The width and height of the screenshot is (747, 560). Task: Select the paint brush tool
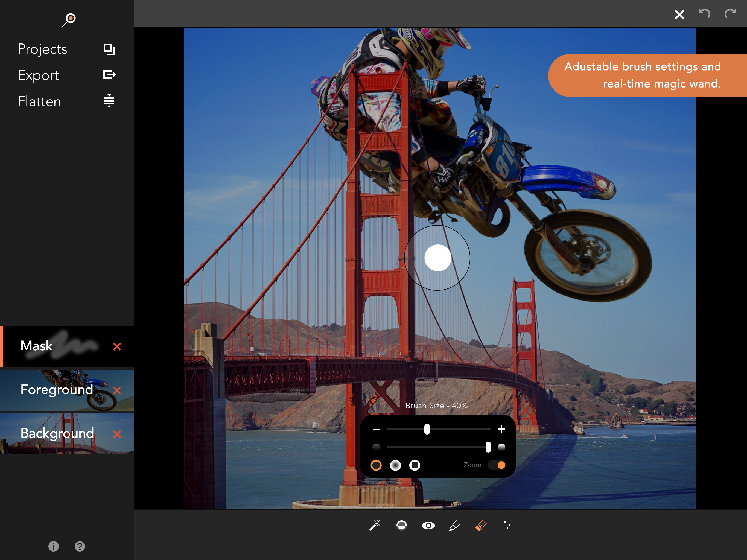454,526
